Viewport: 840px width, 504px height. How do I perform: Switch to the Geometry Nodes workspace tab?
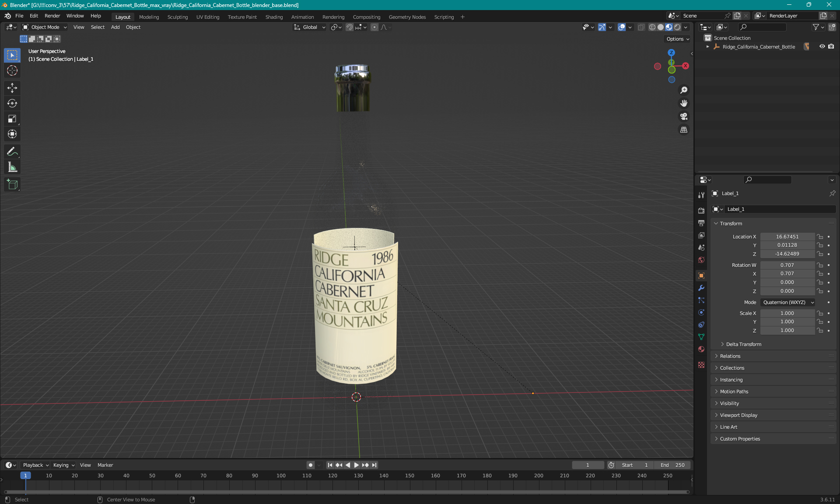(x=407, y=17)
